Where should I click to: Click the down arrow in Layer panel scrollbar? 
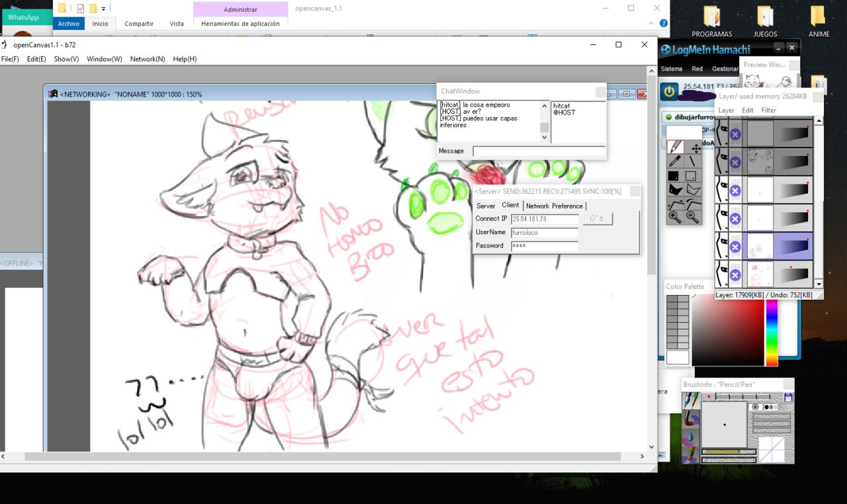pos(819,284)
